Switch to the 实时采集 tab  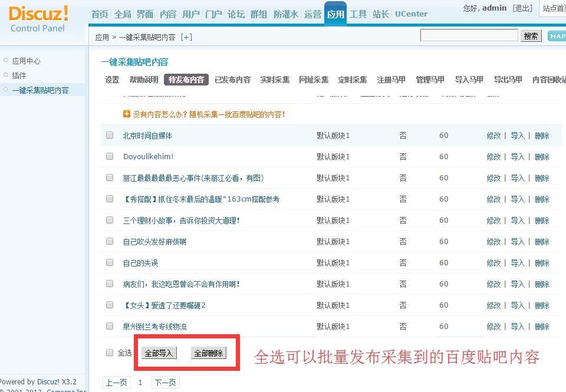click(275, 80)
